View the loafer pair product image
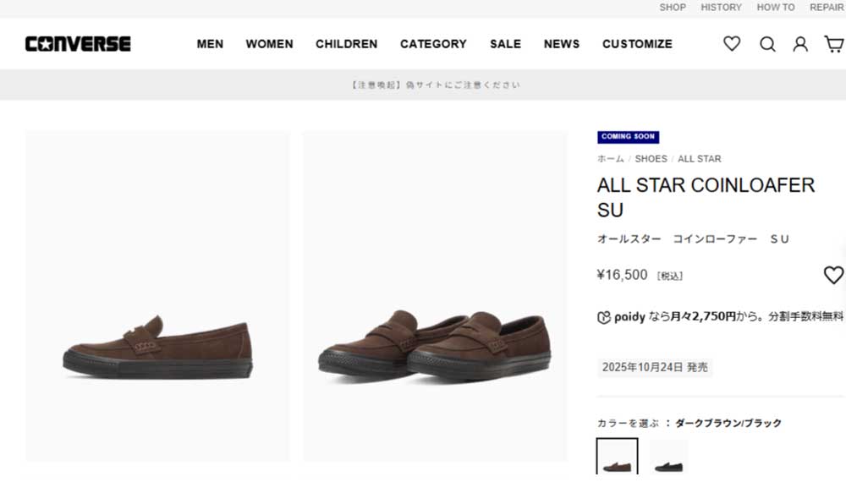The width and height of the screenshot is (846, 504). (435, 296)
